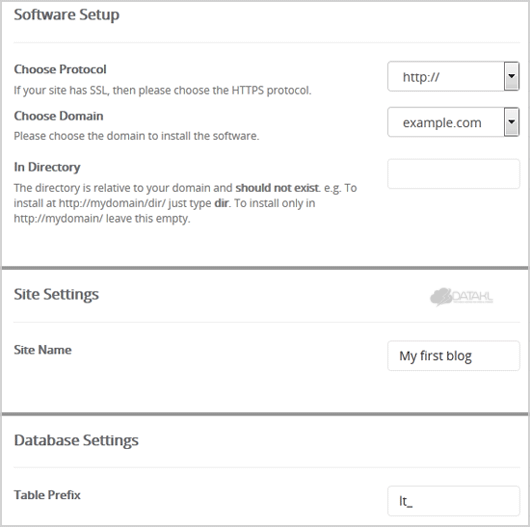This screenshot has width=530, height=527.
Task: Click the 'leave this empty' directory hint
Action: 148,218
